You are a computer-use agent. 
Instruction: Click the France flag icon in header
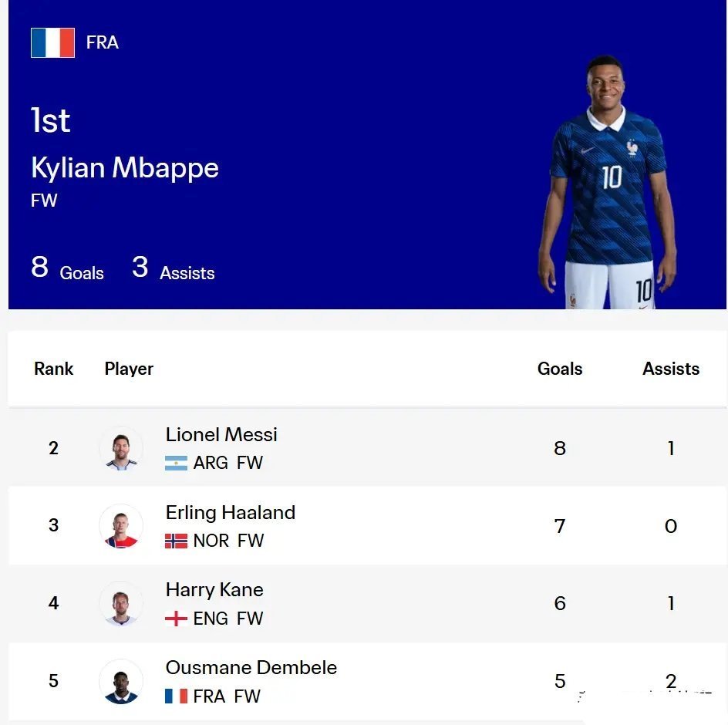(52, 42)
